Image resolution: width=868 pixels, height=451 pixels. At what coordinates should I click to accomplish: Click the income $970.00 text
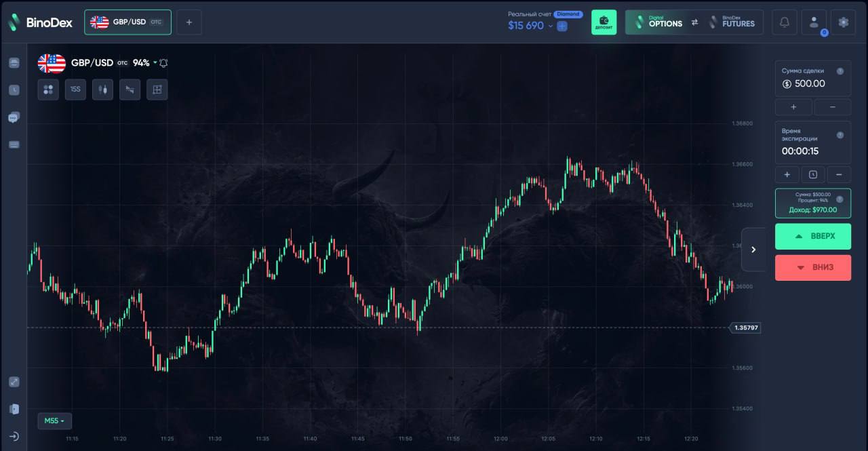(x=812, y=210)
